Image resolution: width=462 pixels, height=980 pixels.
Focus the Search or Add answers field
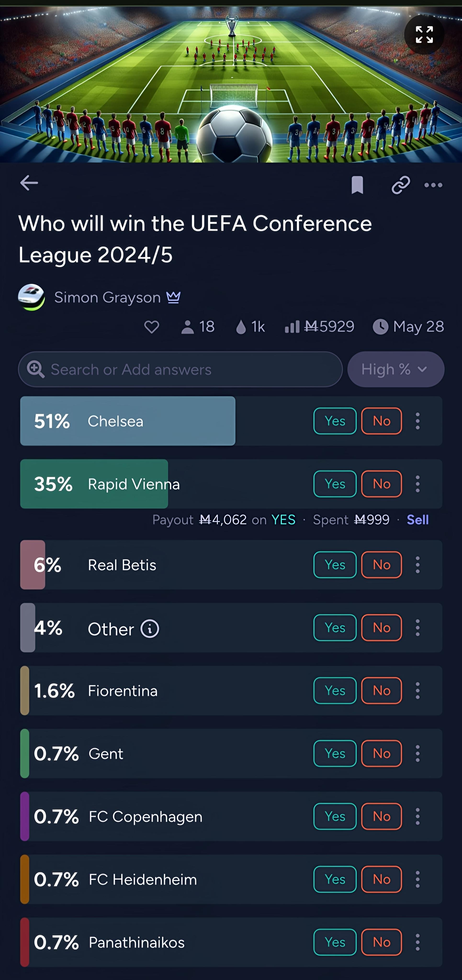pyautogui.click(x=180, y=369)
